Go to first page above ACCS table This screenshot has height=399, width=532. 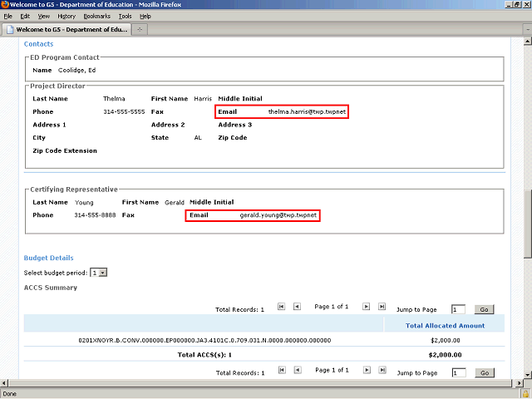tap(281, 307)
